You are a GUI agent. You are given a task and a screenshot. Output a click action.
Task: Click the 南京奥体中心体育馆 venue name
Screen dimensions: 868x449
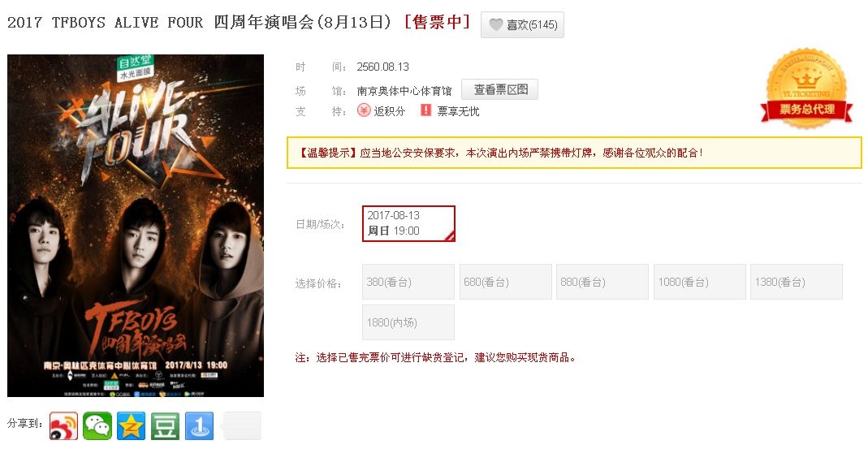coord(404,91)
